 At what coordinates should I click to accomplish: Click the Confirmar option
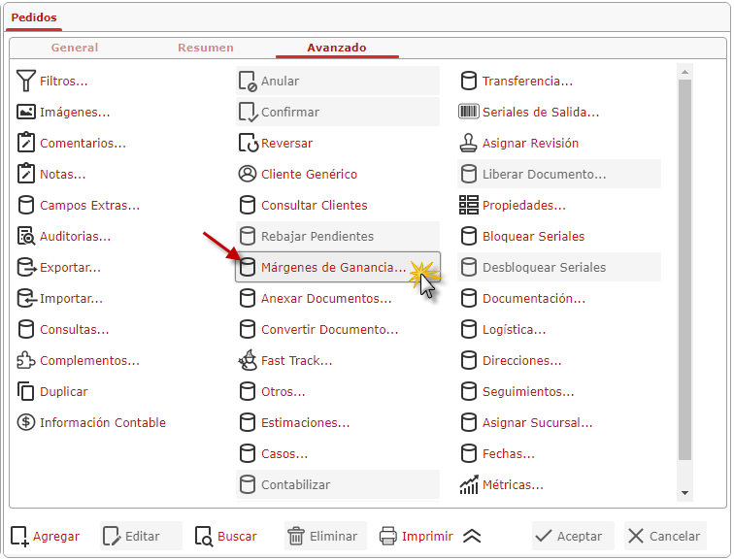pyautogui.click(x=338, y=112)
